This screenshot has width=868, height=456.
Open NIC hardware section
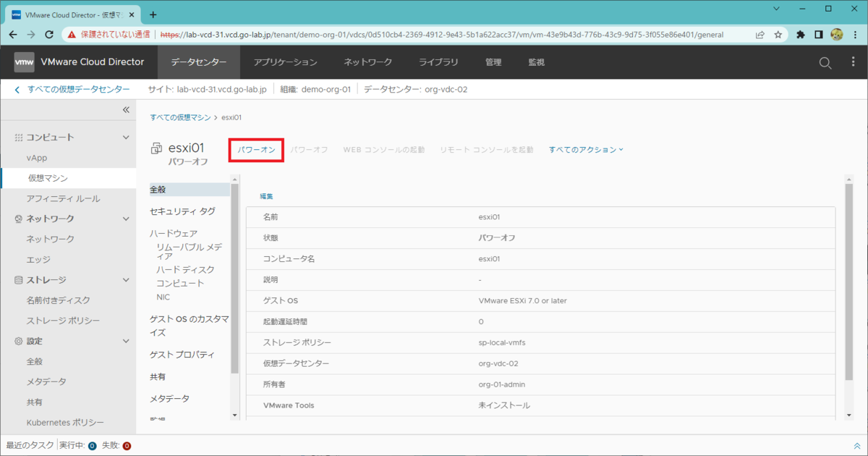tap(163, 297)
